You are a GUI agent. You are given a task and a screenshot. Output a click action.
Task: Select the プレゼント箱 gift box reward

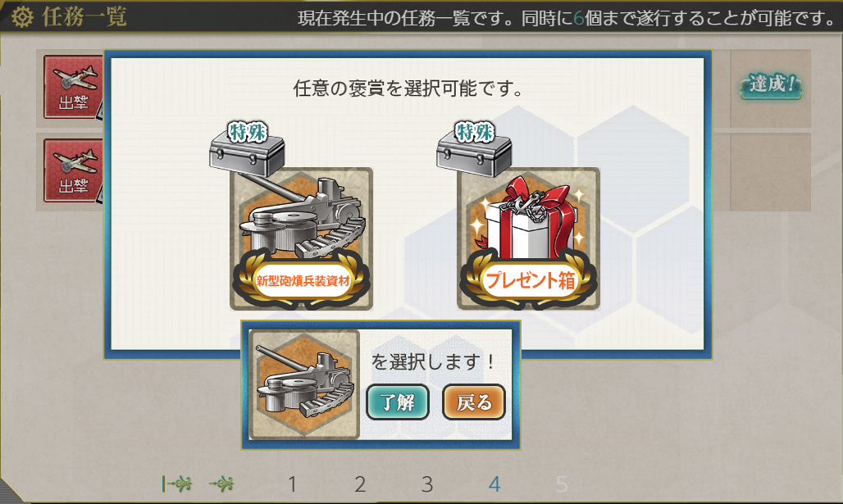click(528, 239)
